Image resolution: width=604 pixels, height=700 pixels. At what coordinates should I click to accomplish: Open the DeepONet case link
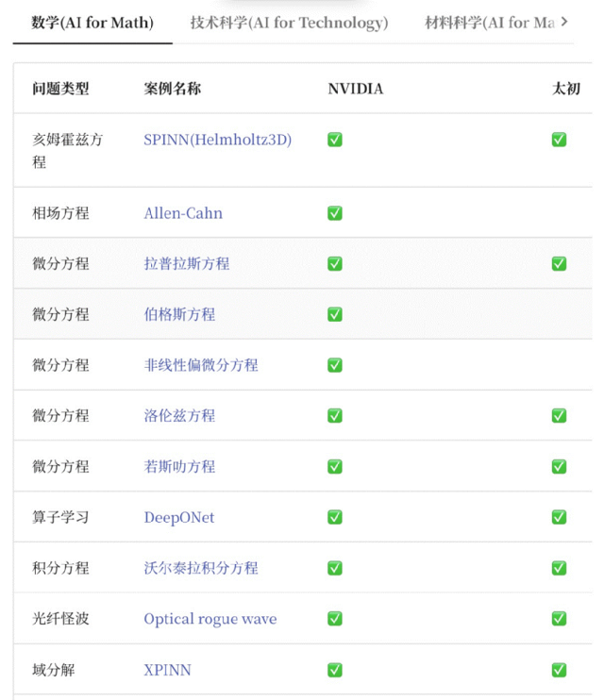(178, 517)
